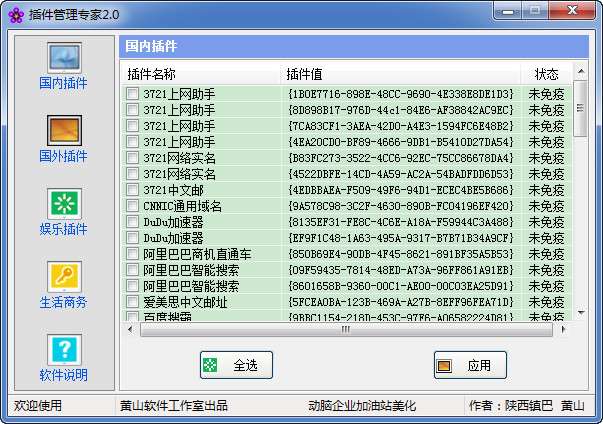Close the 插件管理专家2.0 window
This screenshot has height=424, width=603.
pos(572,11)
